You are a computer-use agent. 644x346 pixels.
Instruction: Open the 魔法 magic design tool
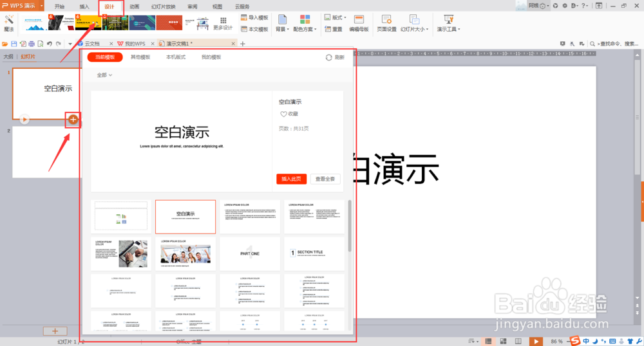point(9,23)
